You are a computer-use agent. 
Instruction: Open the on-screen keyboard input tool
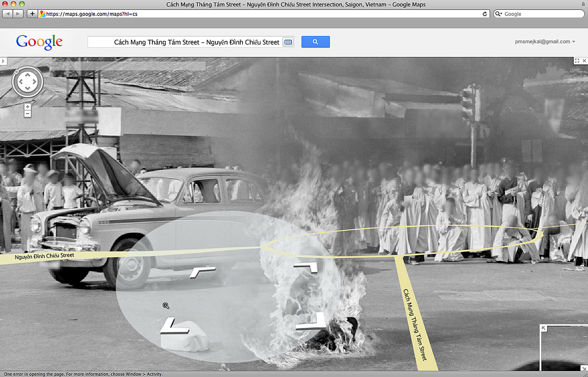pyautogui.click(x=288, y=42)
